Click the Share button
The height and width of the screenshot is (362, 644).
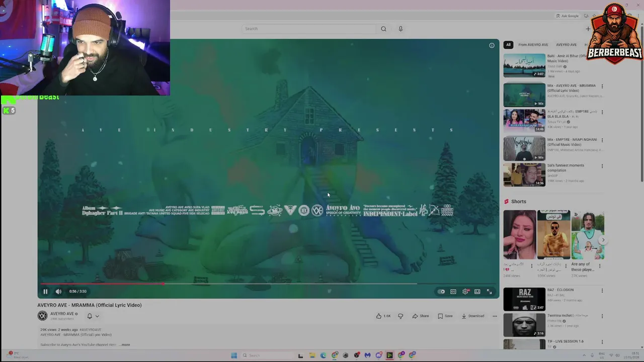click(421, 316)
